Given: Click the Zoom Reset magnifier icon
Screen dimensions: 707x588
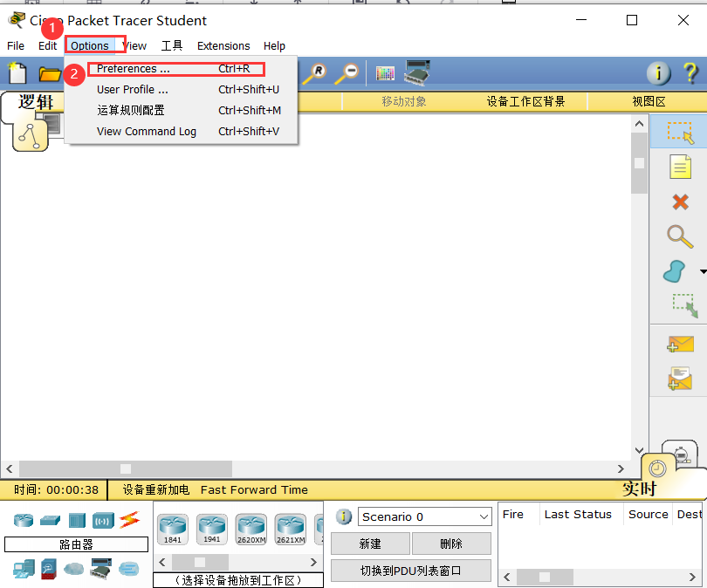Looking at the screenshot, I should coord(314,73).
